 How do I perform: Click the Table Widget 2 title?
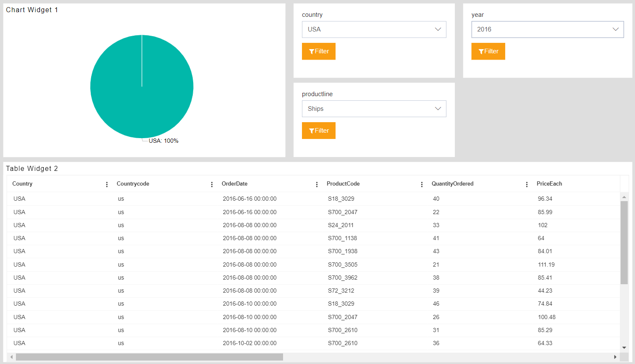tap(32, 168)
